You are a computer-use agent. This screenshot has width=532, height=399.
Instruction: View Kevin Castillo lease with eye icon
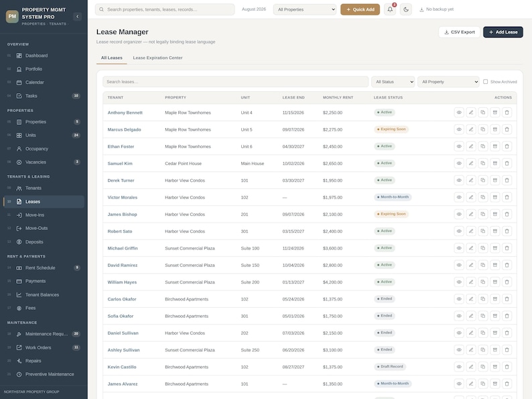(x=459, y=367)
